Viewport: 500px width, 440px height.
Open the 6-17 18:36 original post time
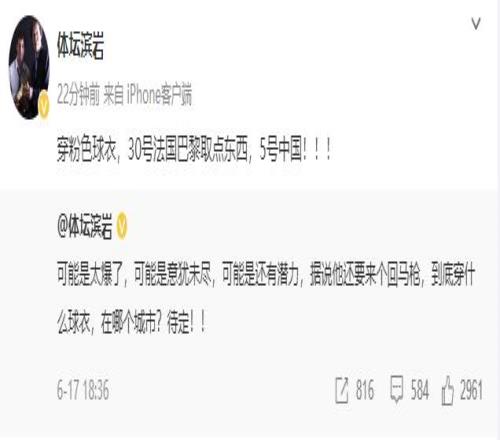83,390
